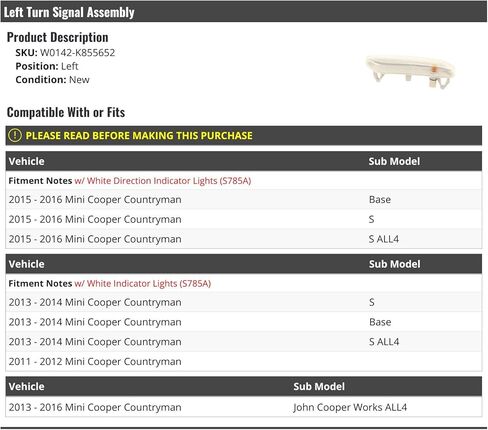Select the Left Turn Signal Assembly title bar
The image size is (488, 430).
pyautogui.click(x=244, y=12)
